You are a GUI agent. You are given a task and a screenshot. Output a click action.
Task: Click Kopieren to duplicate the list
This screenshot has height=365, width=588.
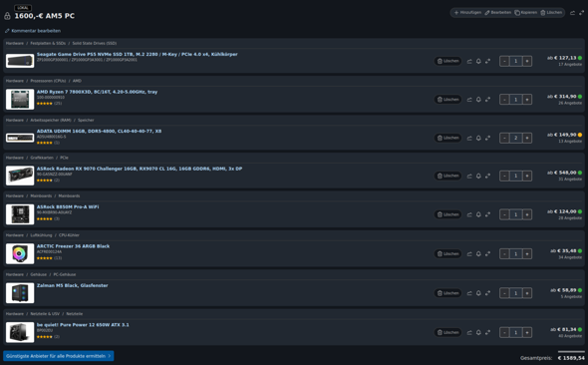pos(526,13)
